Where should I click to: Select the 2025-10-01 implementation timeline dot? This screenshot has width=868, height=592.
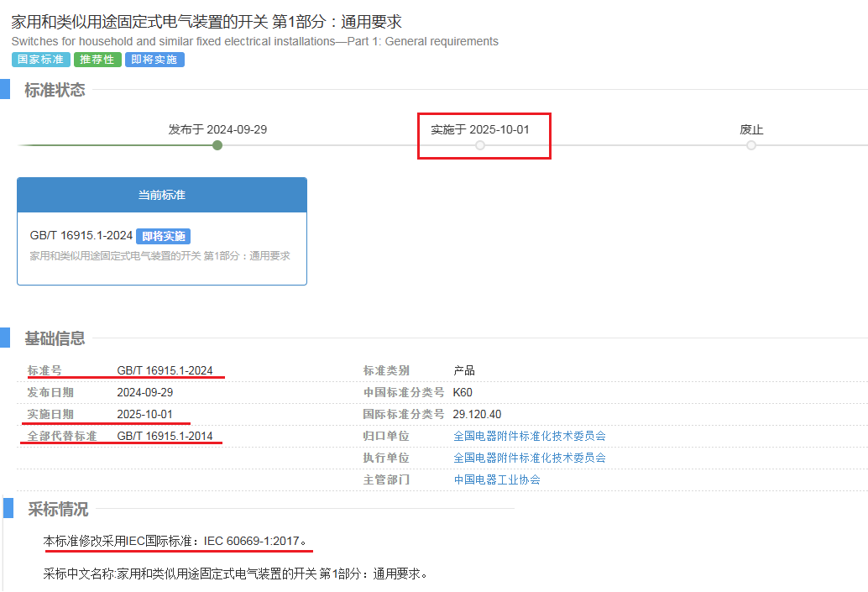click(480, 145)
